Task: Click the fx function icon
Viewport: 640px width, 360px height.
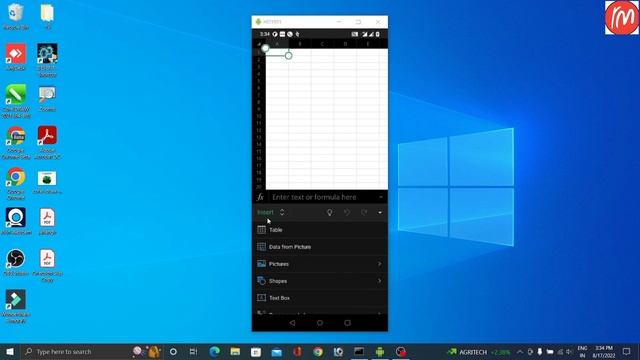Action: (260, 197)
